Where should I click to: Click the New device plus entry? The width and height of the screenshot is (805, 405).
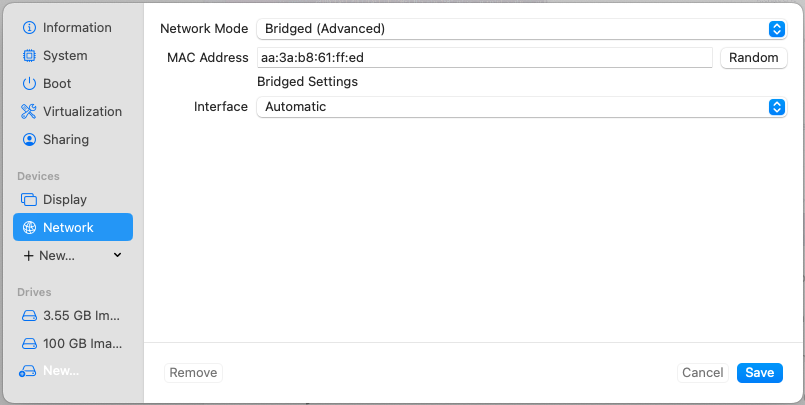click(x=49, y=256)
